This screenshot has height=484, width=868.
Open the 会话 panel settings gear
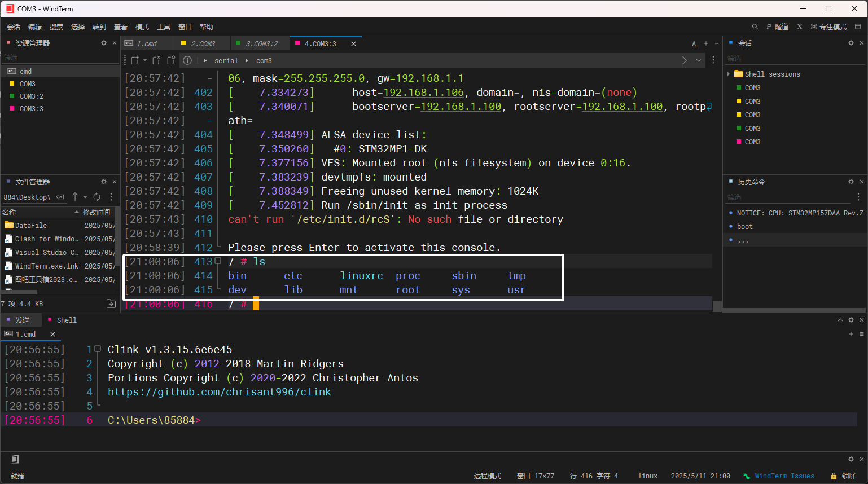pyautogui.click(x=851, y=43)
